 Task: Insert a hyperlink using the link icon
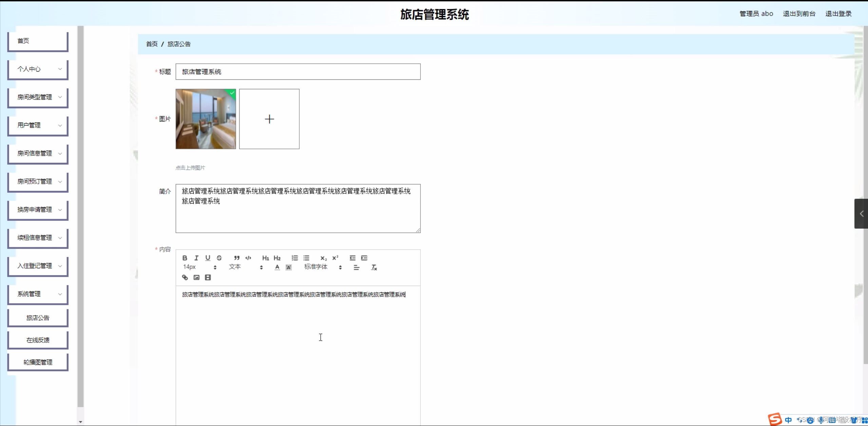click(x=185, y=277)
